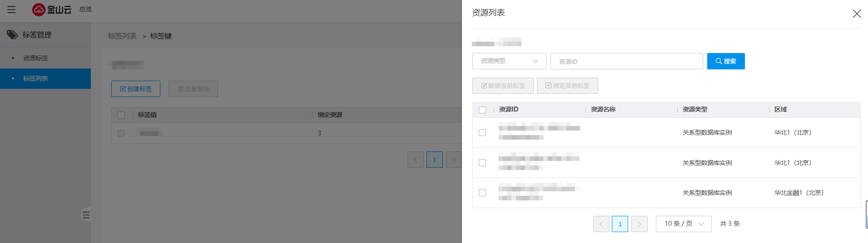Open the 资源类型 dropdown

tap(509, 61)
